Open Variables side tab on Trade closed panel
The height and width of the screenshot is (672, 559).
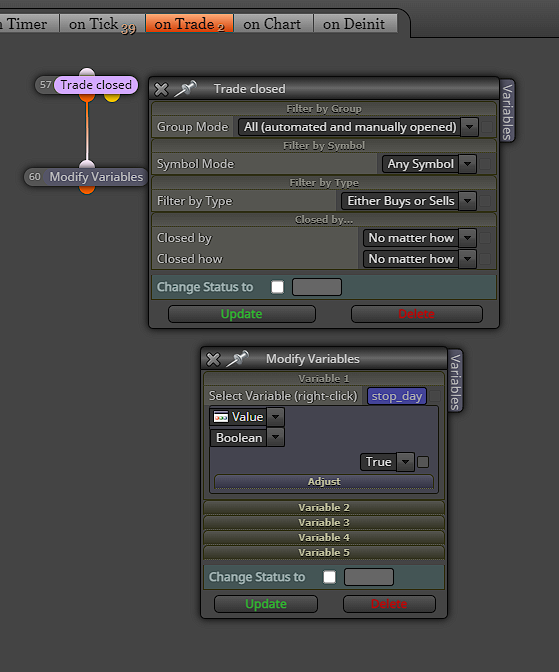pyautogui.click(x=507, y=111)
